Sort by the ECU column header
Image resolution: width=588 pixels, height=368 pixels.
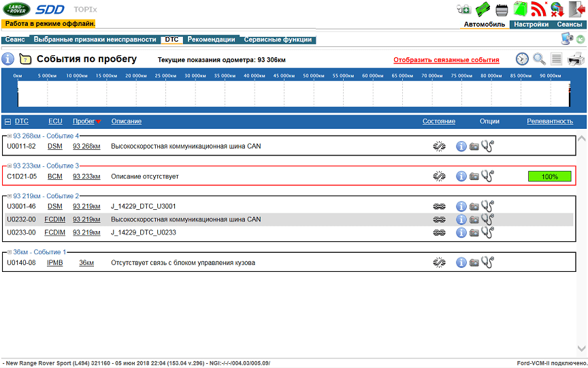click(55, 121)
